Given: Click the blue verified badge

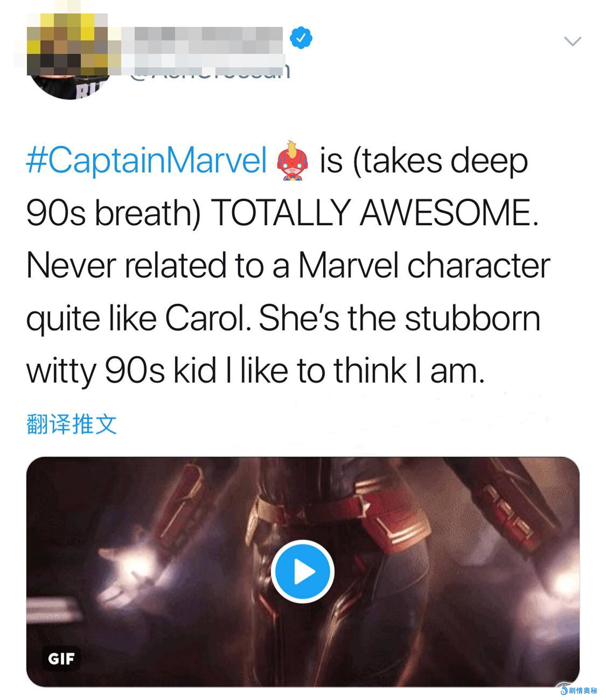Looking at the screenshot, I should [x=300, y=37].
